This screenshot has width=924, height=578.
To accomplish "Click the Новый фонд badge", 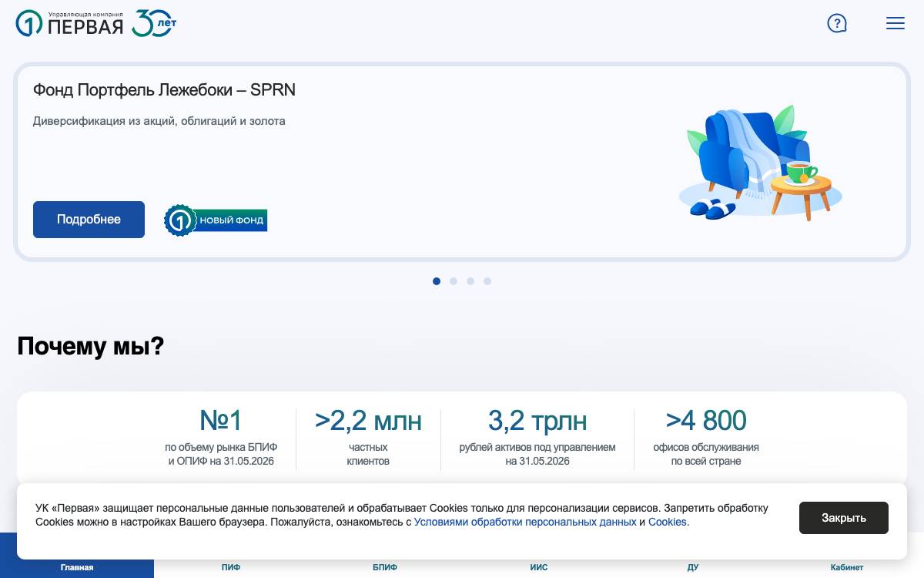I will [x=216, y=220].
